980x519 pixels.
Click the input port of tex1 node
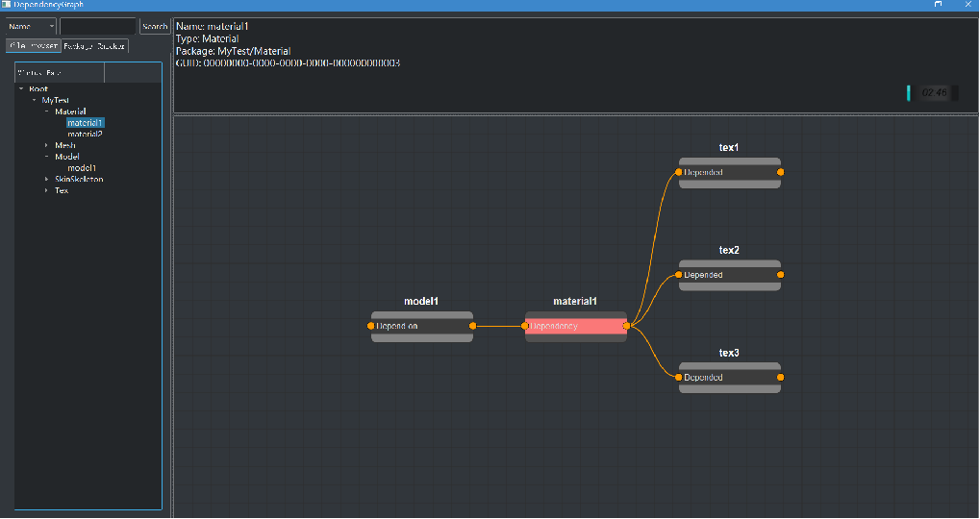coord(679,172)
